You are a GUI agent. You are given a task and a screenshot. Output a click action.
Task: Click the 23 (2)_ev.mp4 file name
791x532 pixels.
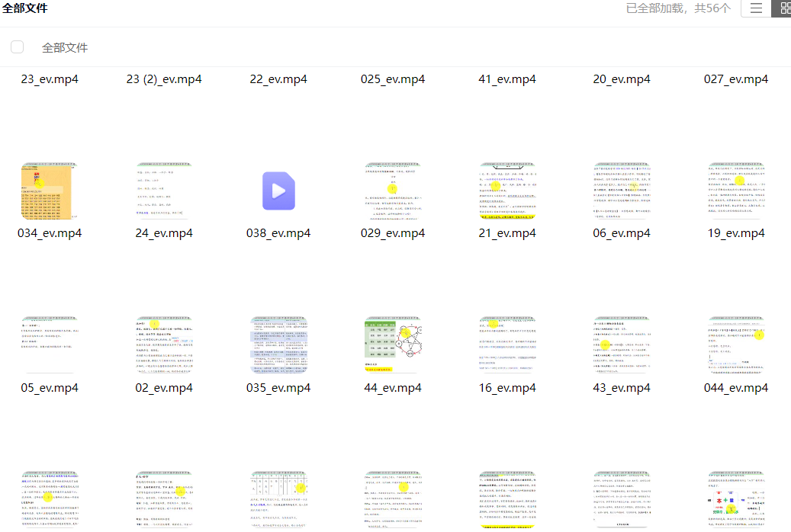(164, 79)
